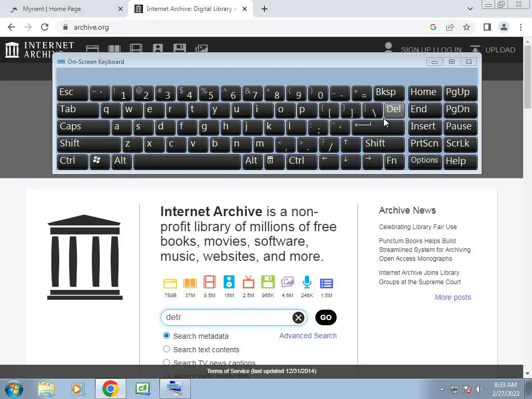Screen dimensions: 532x399
Task: Click Del key on On-Screen Keyboard
Action: click(x=394, y=110)
